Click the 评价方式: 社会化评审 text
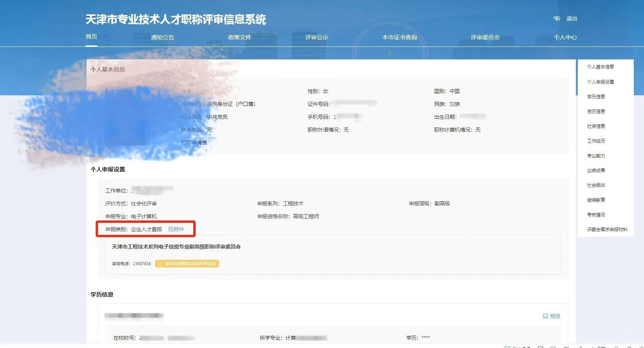 pos(131,204)
